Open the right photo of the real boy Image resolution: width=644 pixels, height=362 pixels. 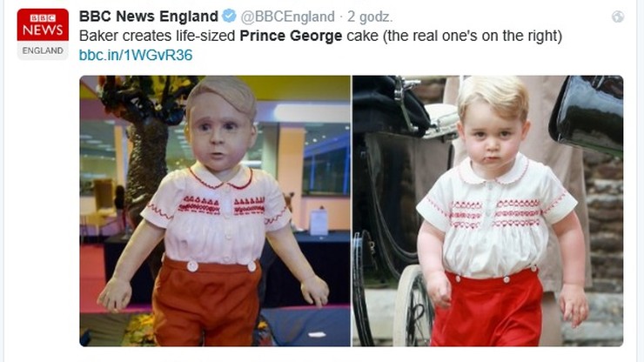tap(488, 211)
